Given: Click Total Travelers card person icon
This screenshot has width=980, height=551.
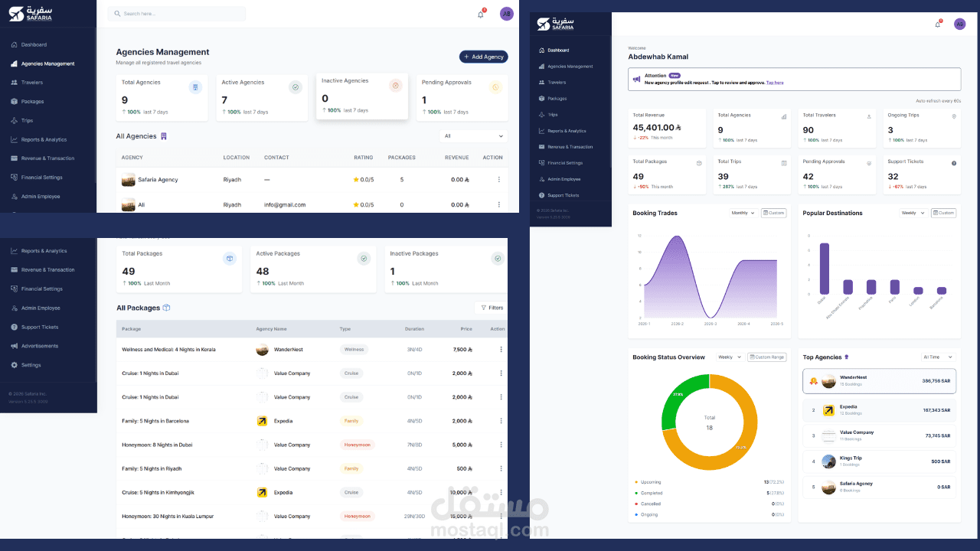Looking at the screenshot, I should 869,116.
